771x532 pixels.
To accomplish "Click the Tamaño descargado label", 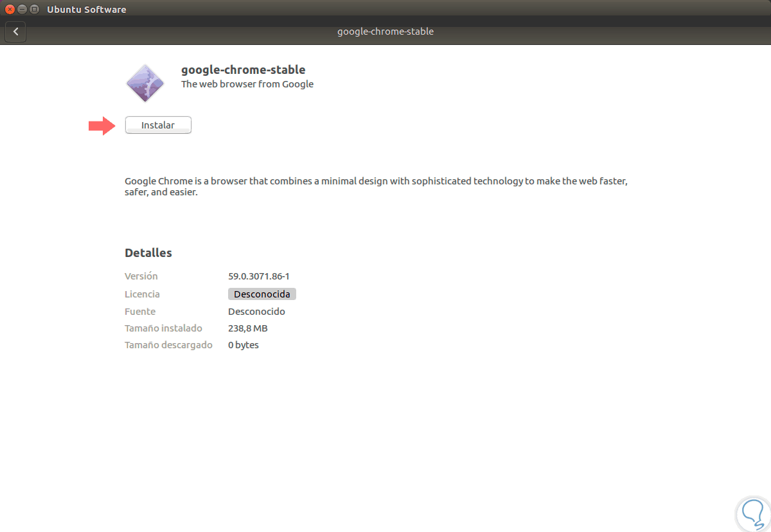I will (x=168, y=345).
